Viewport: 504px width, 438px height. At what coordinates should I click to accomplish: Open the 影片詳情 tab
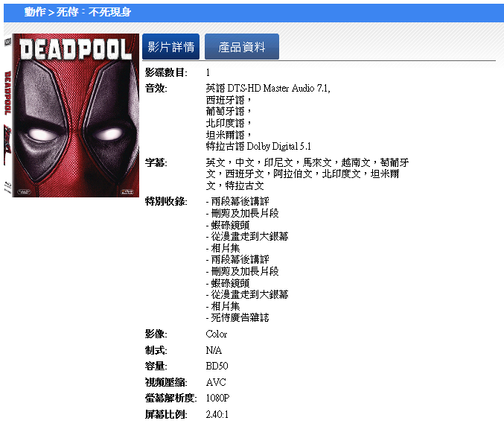coord(170,47)
